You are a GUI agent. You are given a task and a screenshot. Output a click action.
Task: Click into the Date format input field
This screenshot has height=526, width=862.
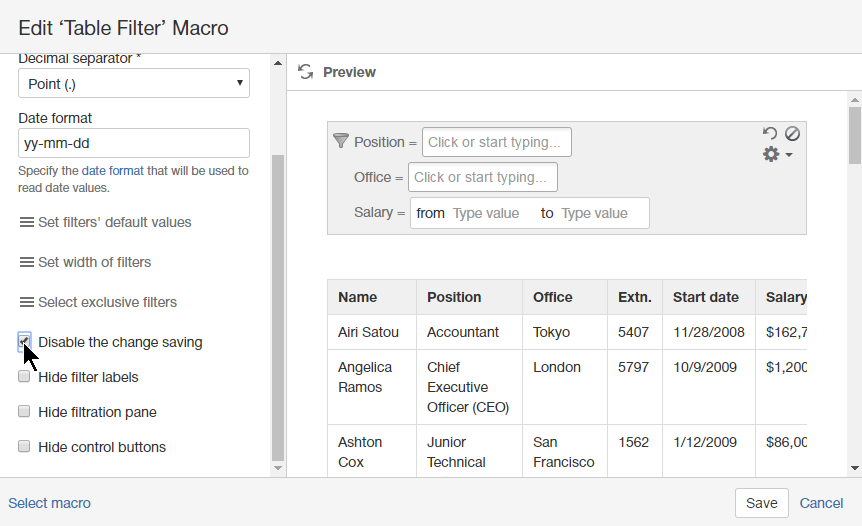[x=134, y=143]
